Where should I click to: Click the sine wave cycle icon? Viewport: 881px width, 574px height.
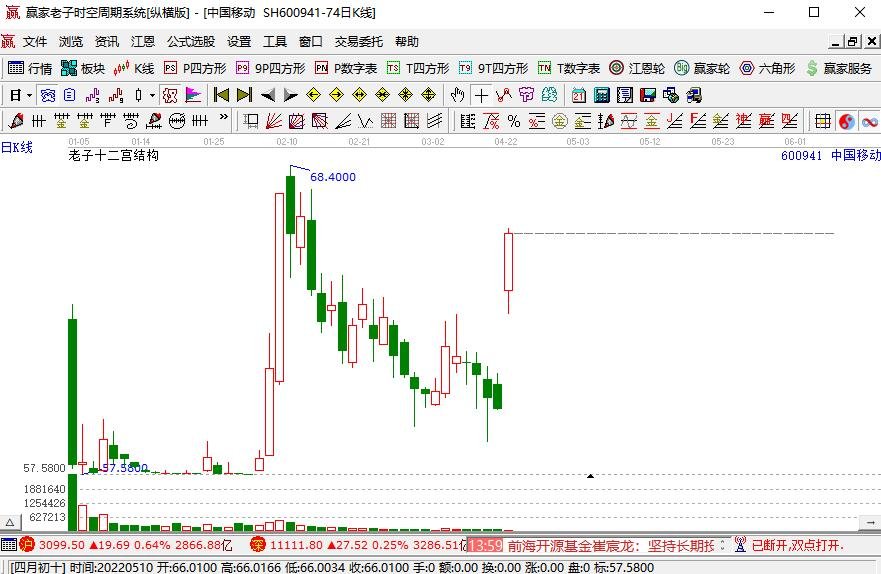coord(629,121)
